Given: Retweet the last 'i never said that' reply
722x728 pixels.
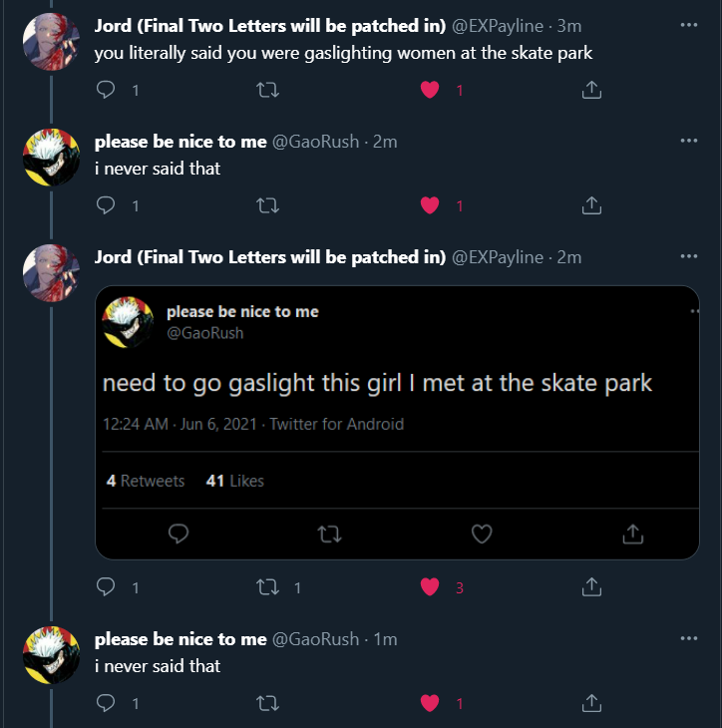Looking at the screenshot, I should (267, 703).
